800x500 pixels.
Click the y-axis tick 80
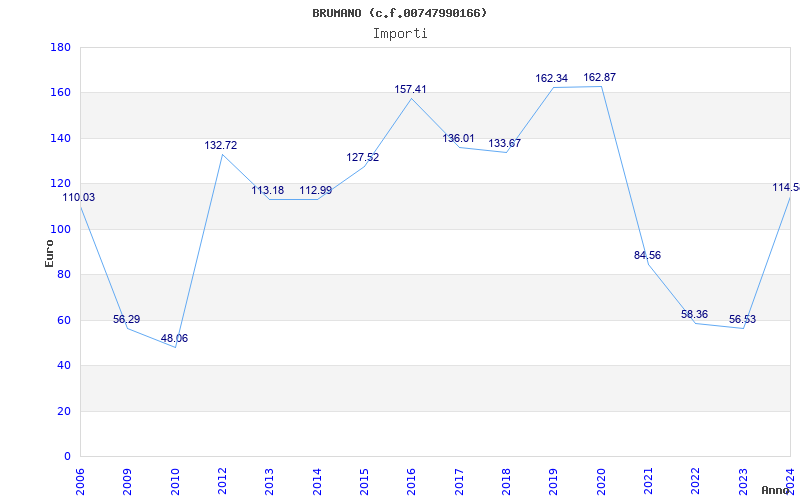tap(63, 274)
